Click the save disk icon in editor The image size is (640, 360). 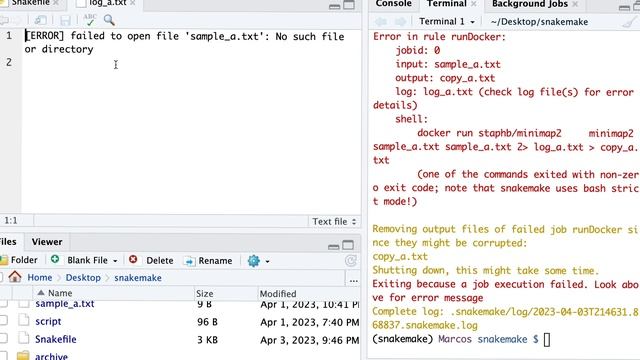(x=65, y=20)
